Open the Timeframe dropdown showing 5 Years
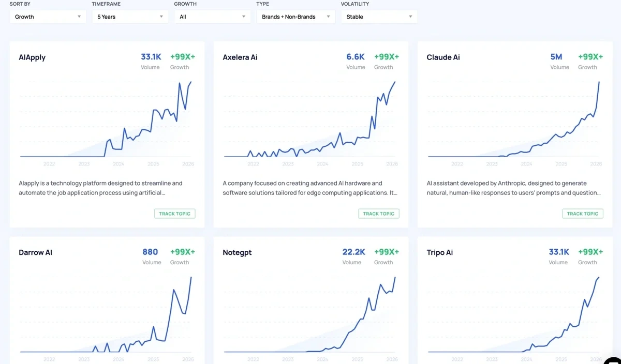621x364 pixels. coord(129,17)
